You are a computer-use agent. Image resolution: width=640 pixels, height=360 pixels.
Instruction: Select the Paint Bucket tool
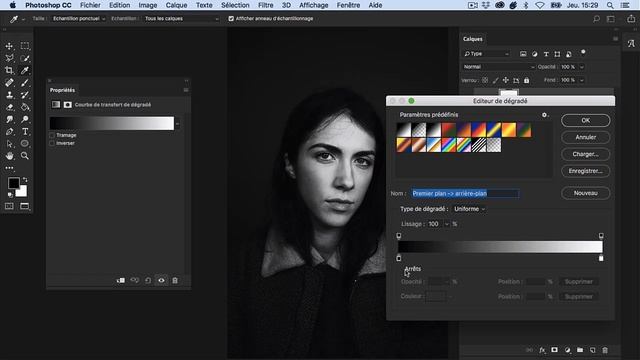click(x=25, y=107)
